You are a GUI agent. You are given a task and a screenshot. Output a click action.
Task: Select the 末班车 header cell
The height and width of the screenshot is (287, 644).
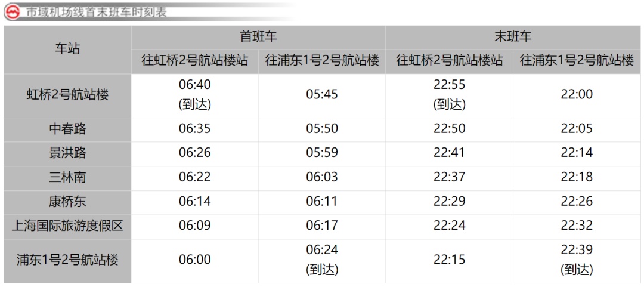point(513,36)
